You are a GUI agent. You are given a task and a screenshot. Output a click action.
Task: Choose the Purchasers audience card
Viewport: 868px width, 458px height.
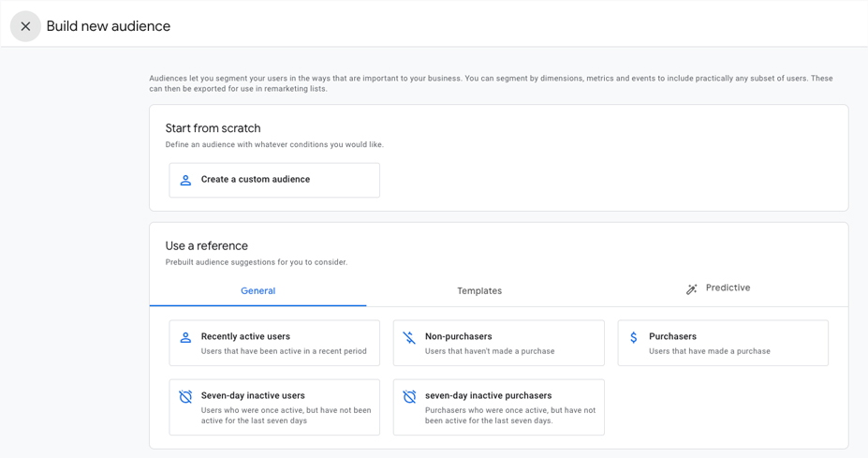point(723,343)
